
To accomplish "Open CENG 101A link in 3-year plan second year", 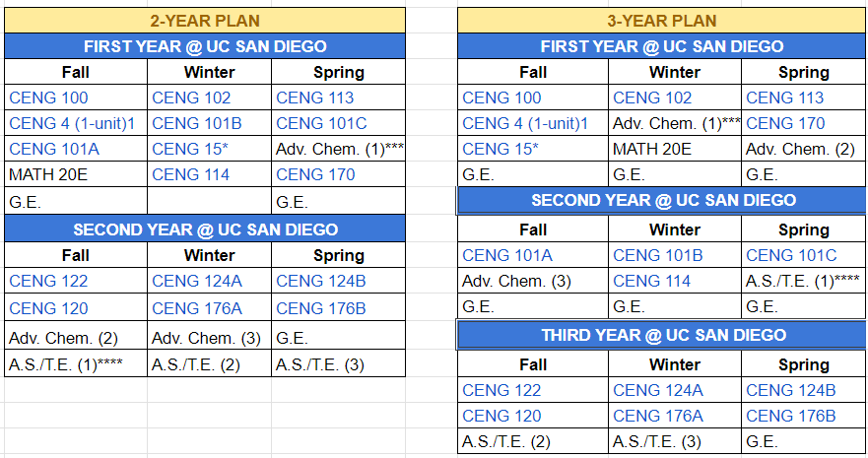I will pos(507,255).
